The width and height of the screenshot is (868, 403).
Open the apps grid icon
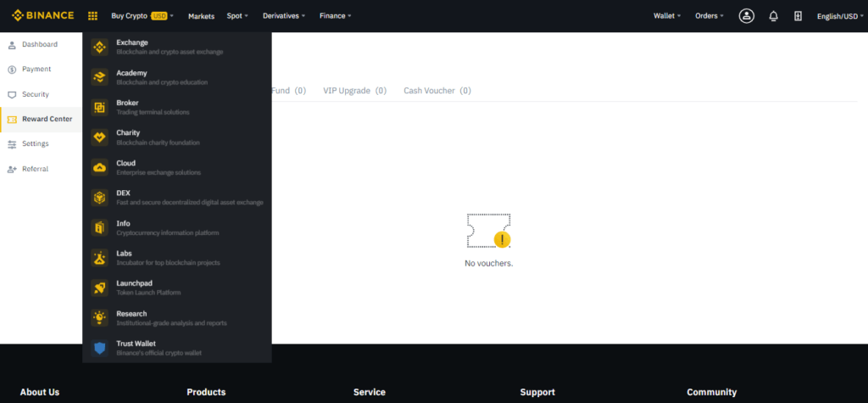92,16
